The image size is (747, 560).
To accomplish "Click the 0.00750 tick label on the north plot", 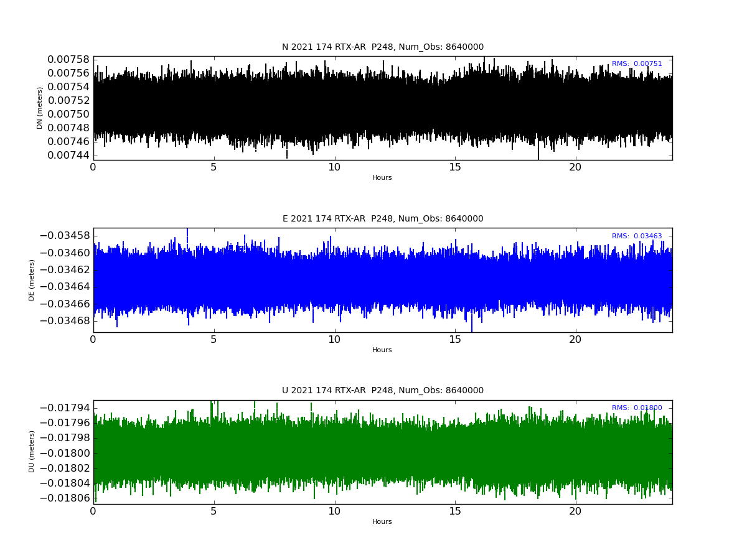I will pos(69,114).
